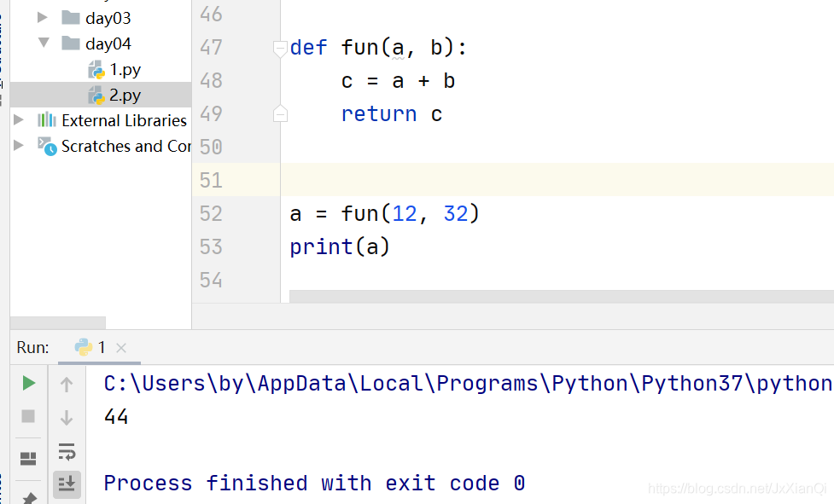Toggle scroll to end in console

coord(67,484)
